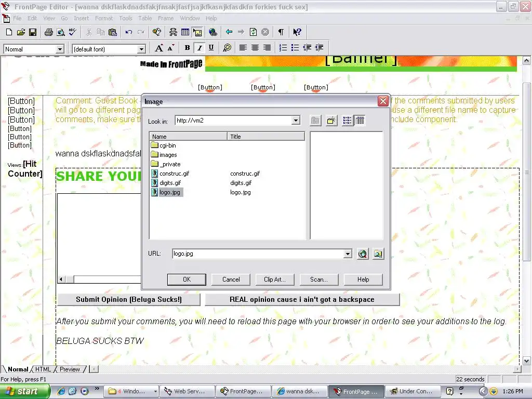Open the Windows start button

[x=25, y=392]
